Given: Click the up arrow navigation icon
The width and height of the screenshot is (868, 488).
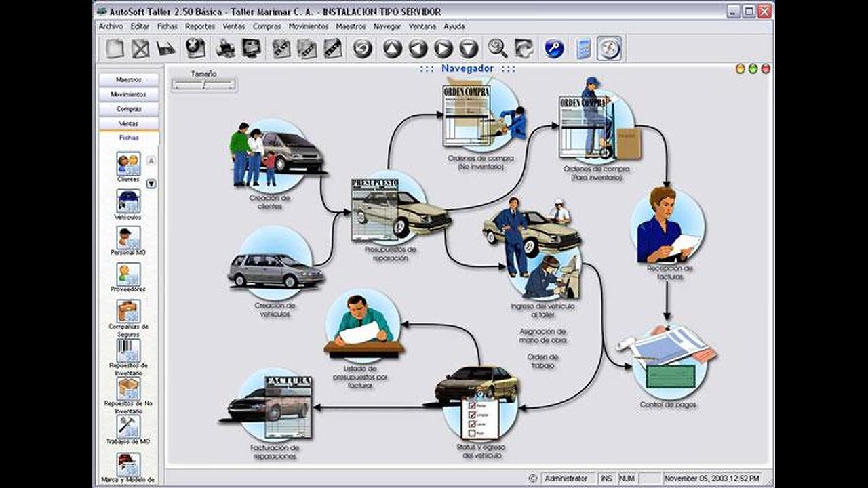Looking at the screenshot, I should pos(393,48).
